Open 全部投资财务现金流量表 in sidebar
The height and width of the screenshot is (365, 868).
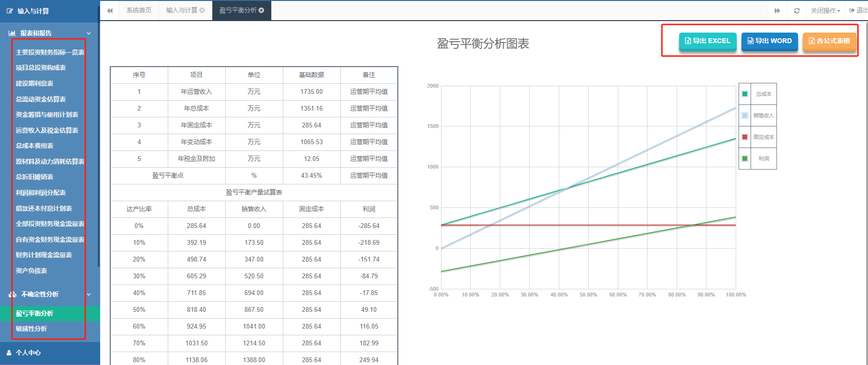50,224
